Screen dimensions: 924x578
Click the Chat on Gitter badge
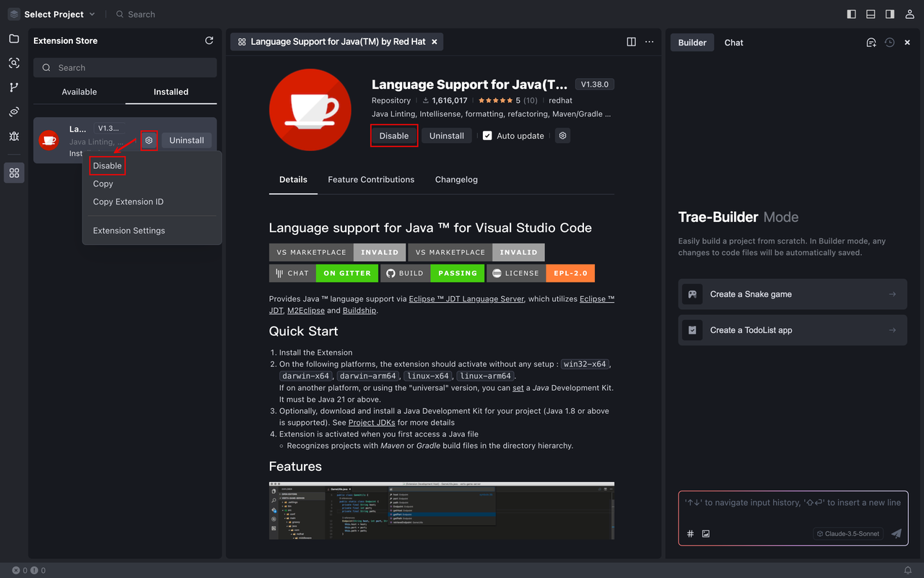[323, 273]
